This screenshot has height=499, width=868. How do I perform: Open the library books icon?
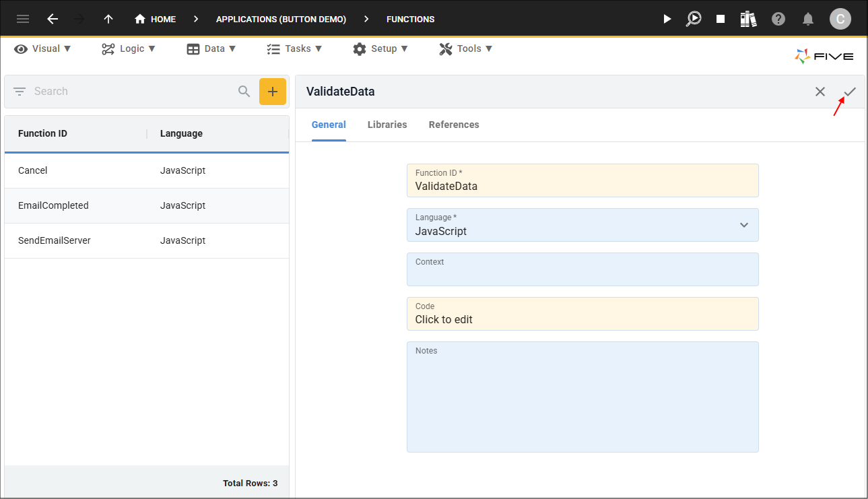coord(748,19)
